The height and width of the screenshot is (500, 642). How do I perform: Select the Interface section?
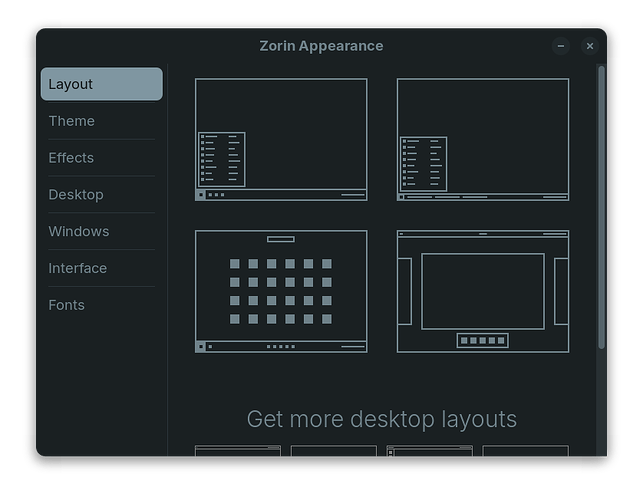coord(102,268)
